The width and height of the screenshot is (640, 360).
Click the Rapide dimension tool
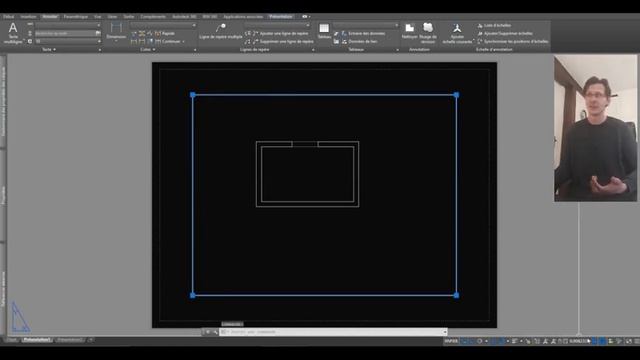[x=164, y=33]
